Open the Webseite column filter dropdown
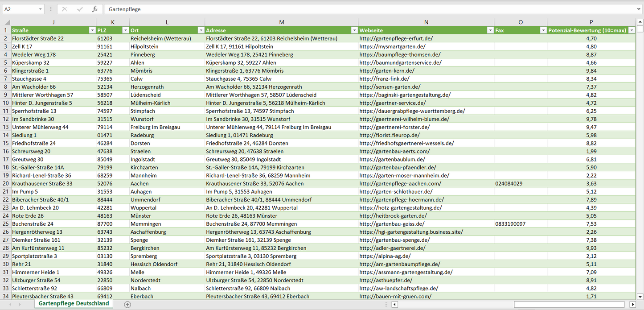 tap(490, 30)
